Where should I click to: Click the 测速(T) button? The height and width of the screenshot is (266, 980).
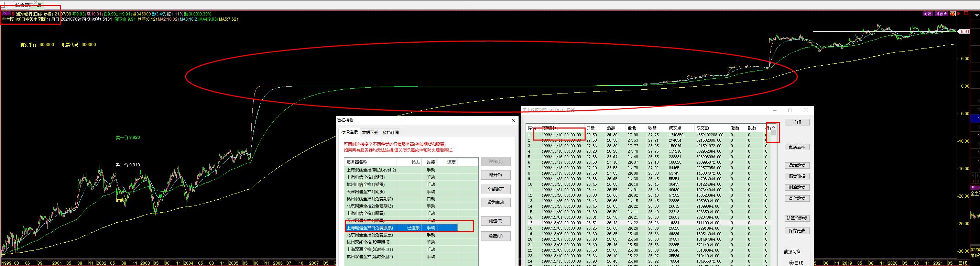tap(495, 221)
